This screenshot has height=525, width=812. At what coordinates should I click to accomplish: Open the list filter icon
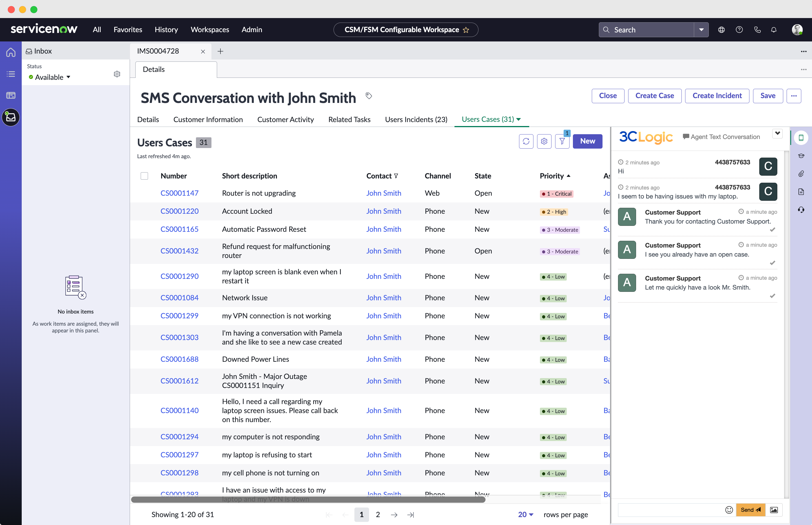point(562,141)
